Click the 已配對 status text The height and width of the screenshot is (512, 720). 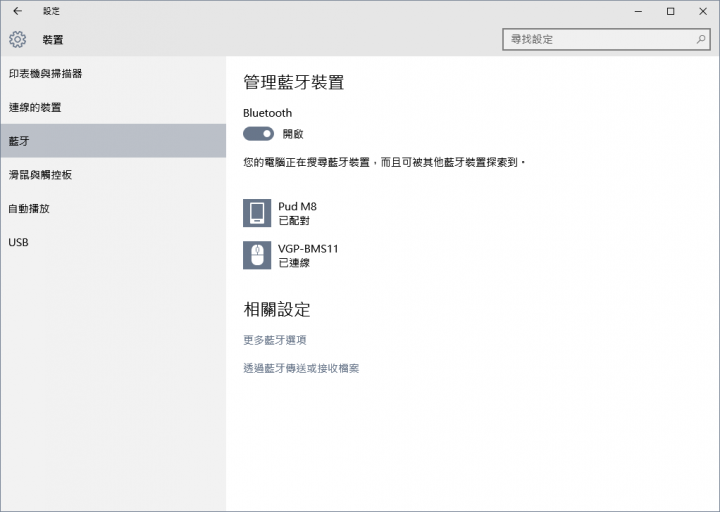(294, 221)
